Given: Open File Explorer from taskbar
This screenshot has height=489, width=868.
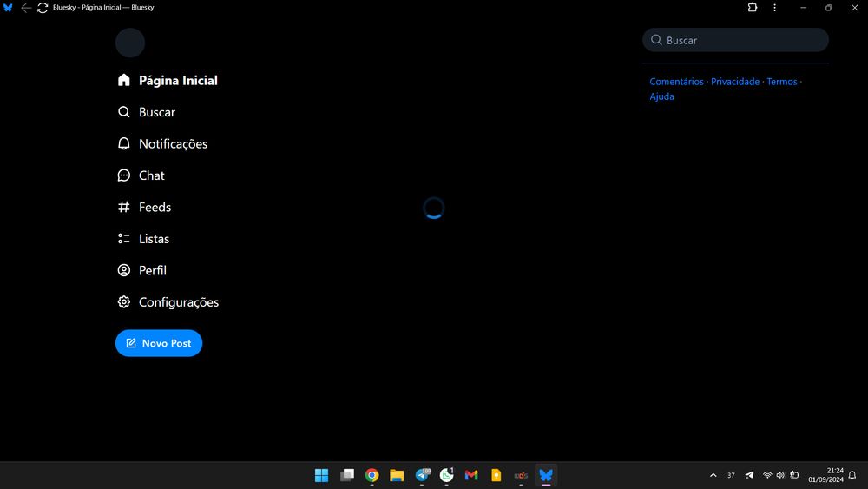Looking at the screenshot, I should point(397,475).
